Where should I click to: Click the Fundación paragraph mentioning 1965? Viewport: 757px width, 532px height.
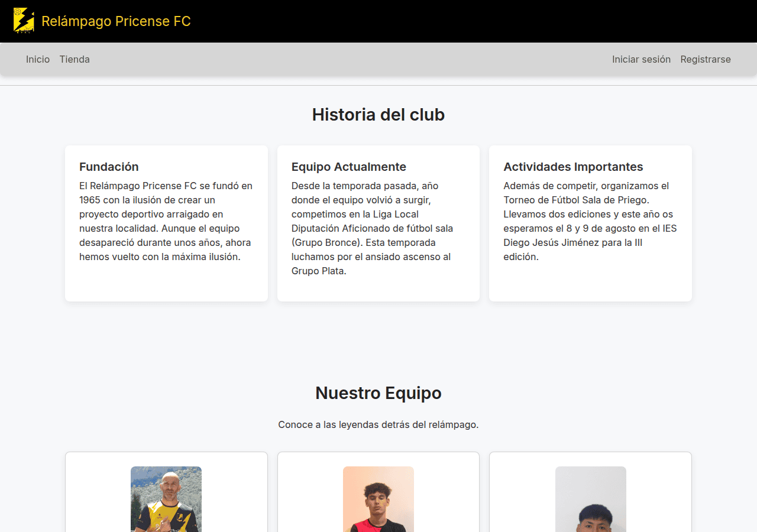[x=166, y=221]
